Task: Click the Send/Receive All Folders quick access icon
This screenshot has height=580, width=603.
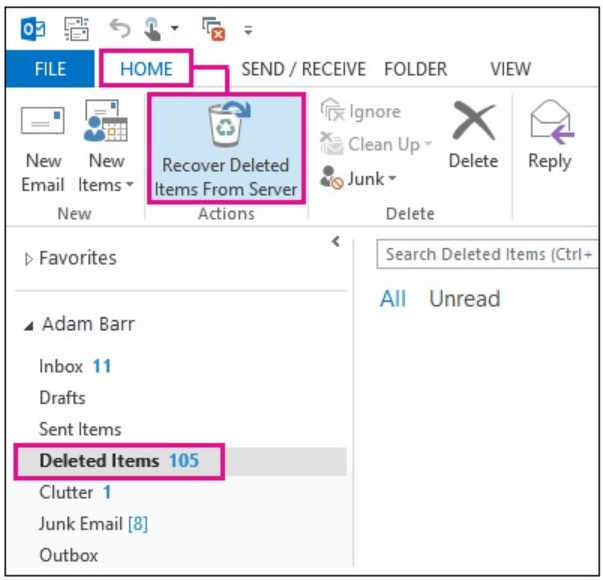Action: point(77,29)
